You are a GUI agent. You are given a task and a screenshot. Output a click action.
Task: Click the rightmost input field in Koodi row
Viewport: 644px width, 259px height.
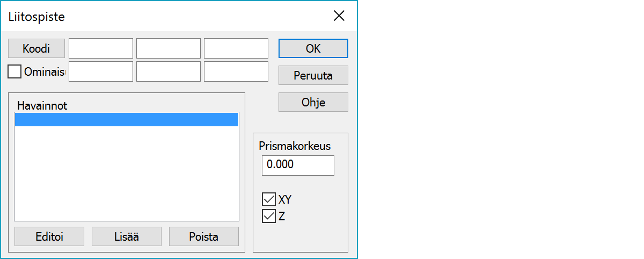pos(236,48)
